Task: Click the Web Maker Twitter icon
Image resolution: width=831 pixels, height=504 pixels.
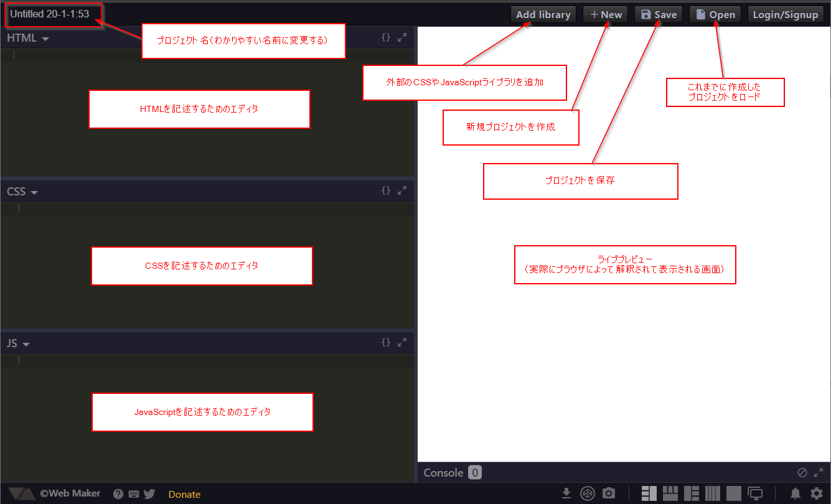Action: tap(149, 494)
